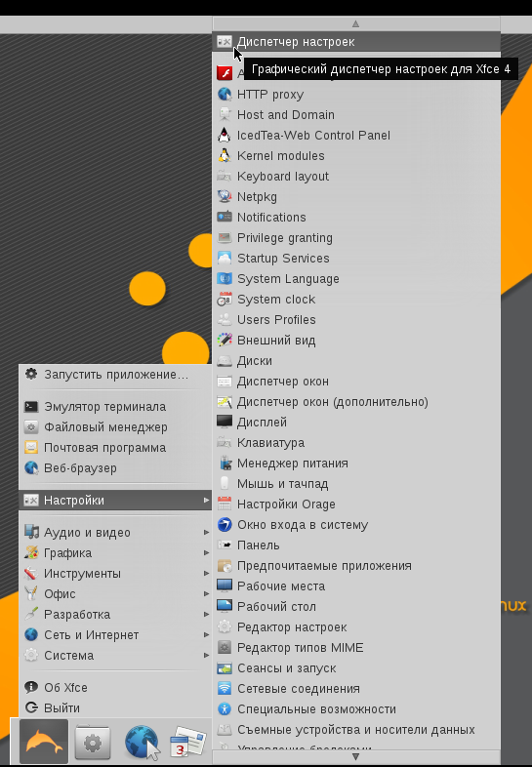
Task: Click the menu scroll-down arrow at bottom
Action: 356,756
